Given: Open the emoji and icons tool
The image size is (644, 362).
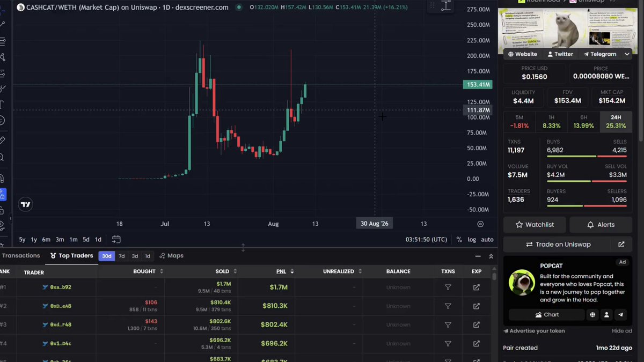Looking at the screenshot, I should point(2,121).
